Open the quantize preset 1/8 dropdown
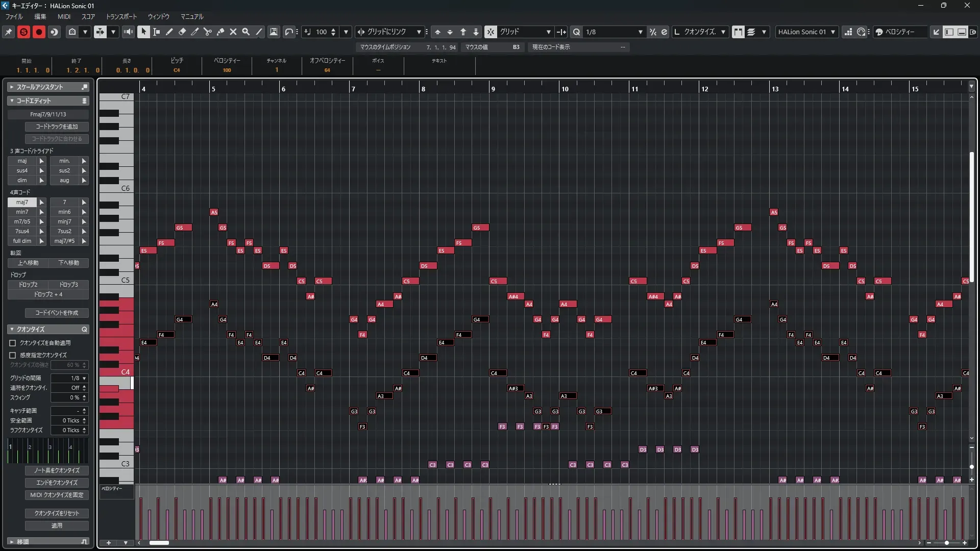The image size is (980, 551). pyautogui.click(x=640, y=32)
